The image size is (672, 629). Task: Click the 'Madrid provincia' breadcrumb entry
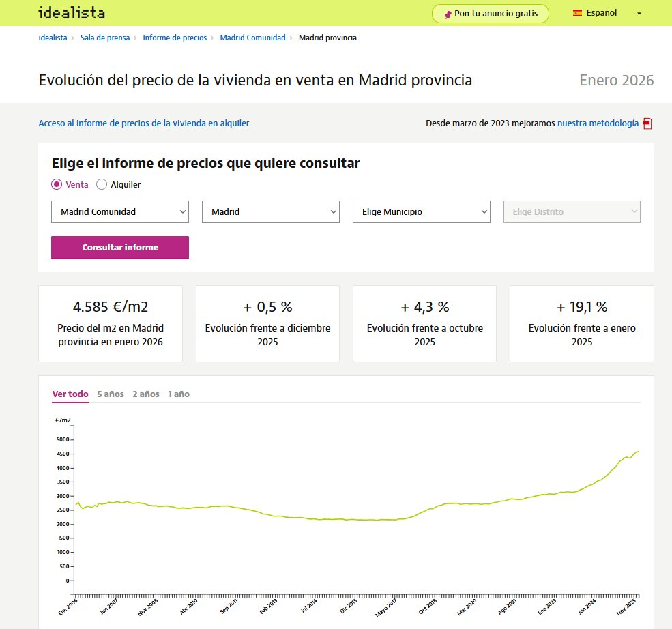point(329,38)
